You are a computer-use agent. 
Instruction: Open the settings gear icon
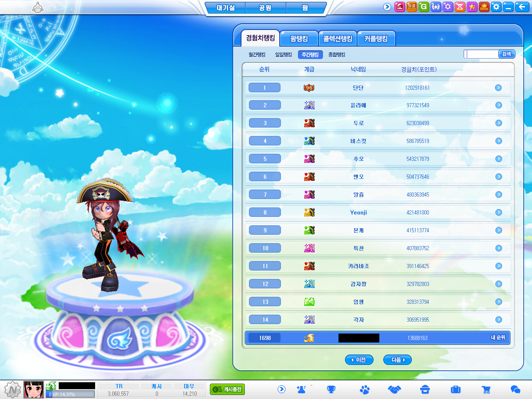(496, 7)
